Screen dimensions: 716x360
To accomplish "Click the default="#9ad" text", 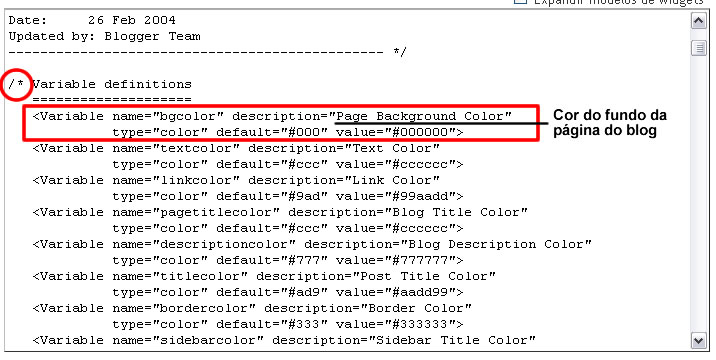I will pos(272,196).
